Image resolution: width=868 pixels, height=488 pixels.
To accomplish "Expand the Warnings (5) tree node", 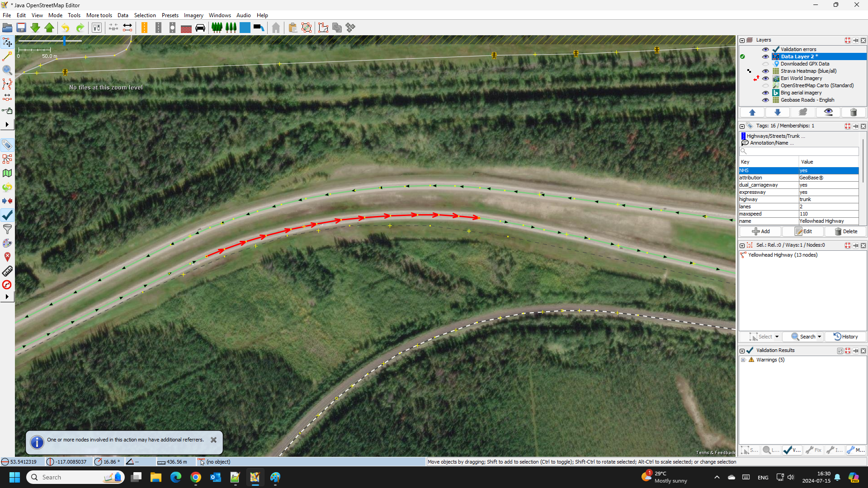I will click(743, 360).
